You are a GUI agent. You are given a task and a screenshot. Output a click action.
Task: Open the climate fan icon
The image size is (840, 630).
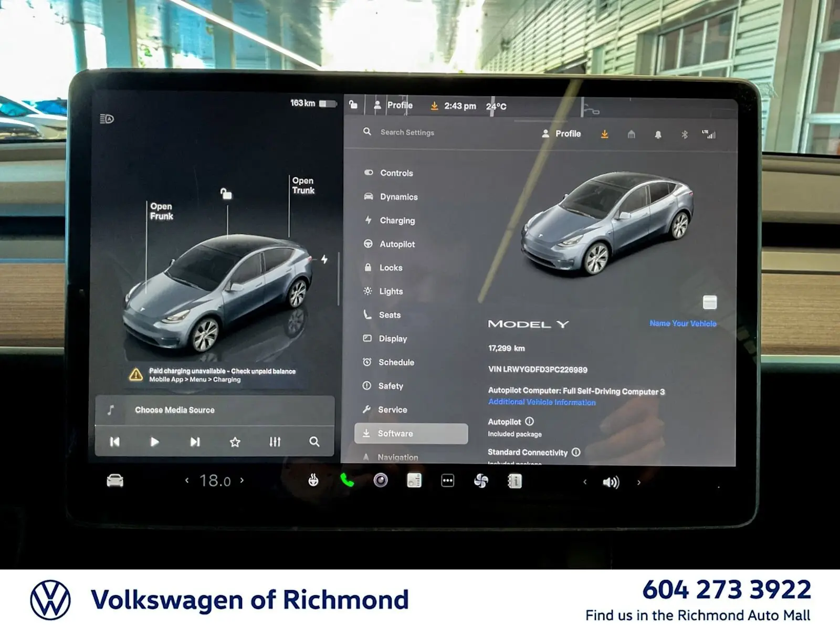[x=481, y=480]
